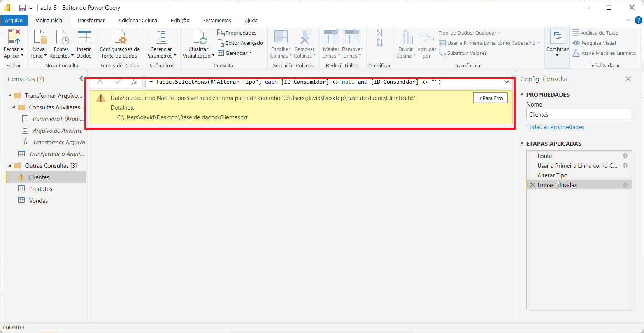
Task: Click Remover Colunas icon
Action: pyautogui.click(x=305, y=37)
